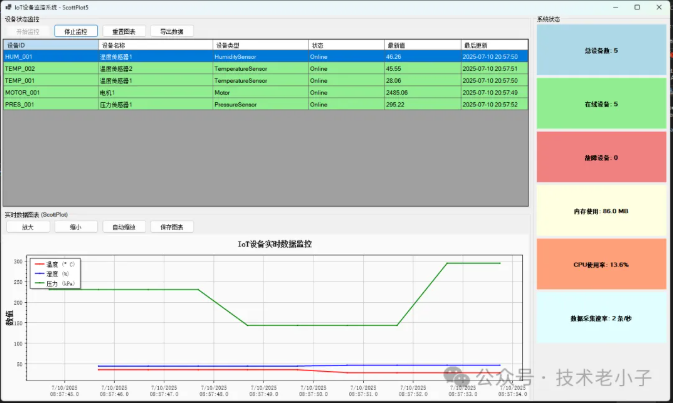
Task: Sort by the 设备类型 column header
Action: [259, 46]
